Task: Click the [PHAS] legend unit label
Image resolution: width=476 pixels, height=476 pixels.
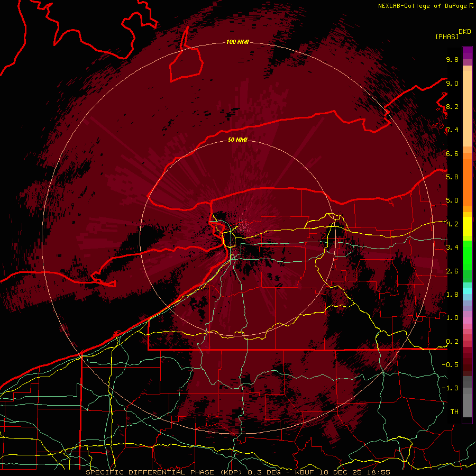Action: click(x=447, y=36)
